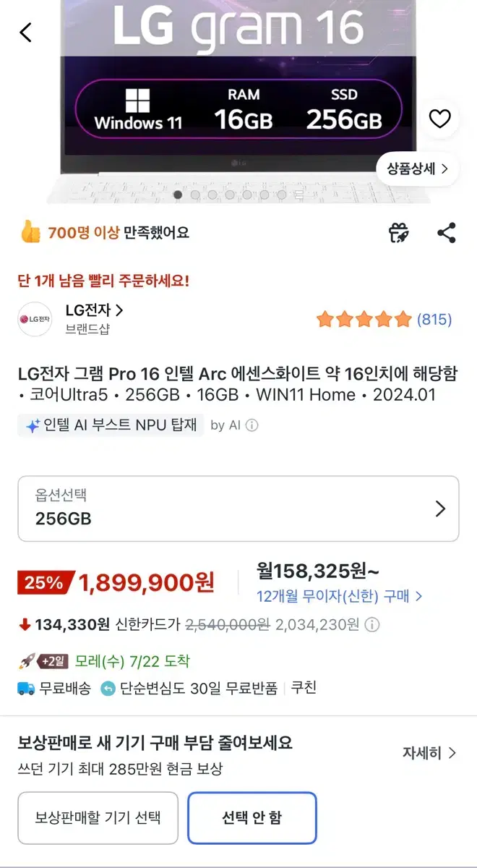This screenshot has width=477, height=868.
Task: Expand 자세히 trade-in details
Action: pyautogui.click(x=429, y=753)
